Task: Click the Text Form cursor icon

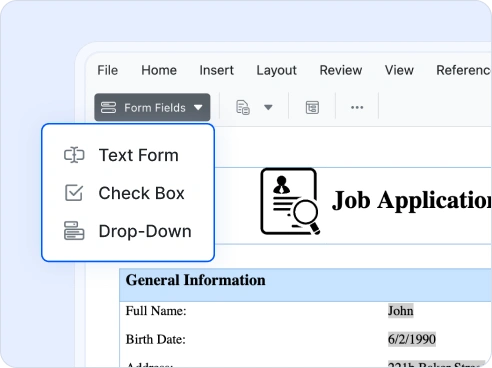Action: (x=74, y=155)
